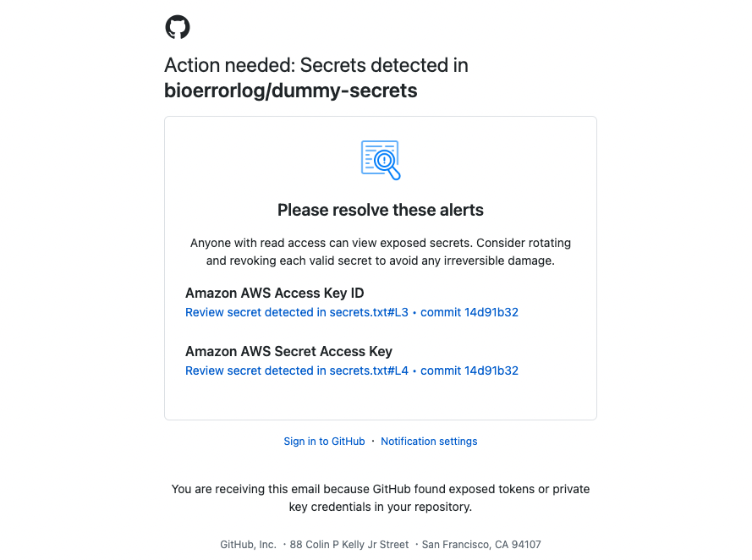Open commit 14d91b32 under Access Key ID

tap(469, 313)
